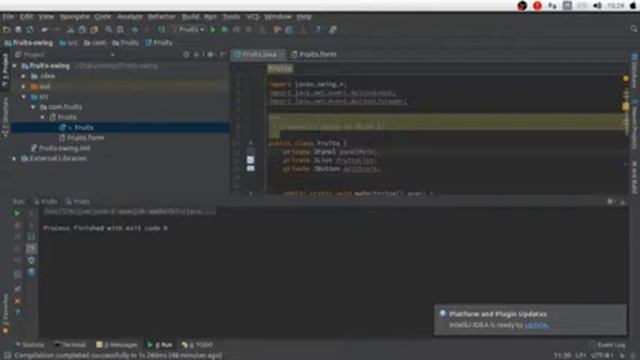Open UTF-8 encoding selector in status bar
This screenshot has width=640, height=360.
[x=602, y=356]
